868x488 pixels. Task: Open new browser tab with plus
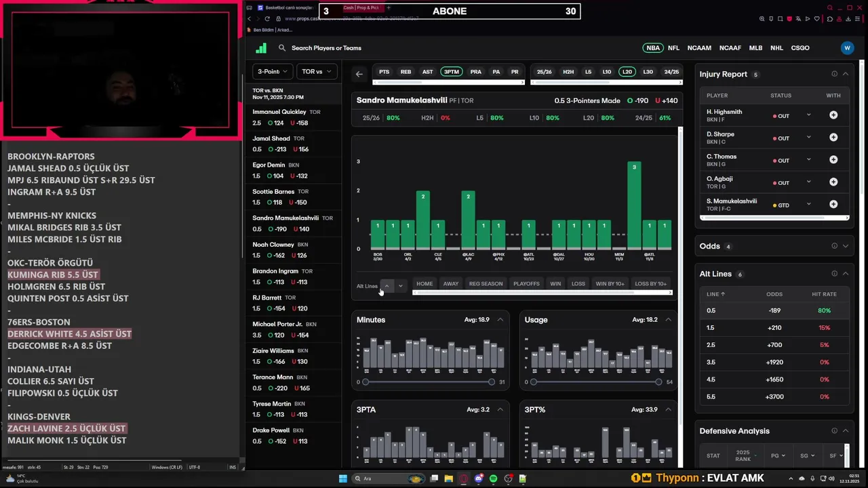(x=389, y=7)
